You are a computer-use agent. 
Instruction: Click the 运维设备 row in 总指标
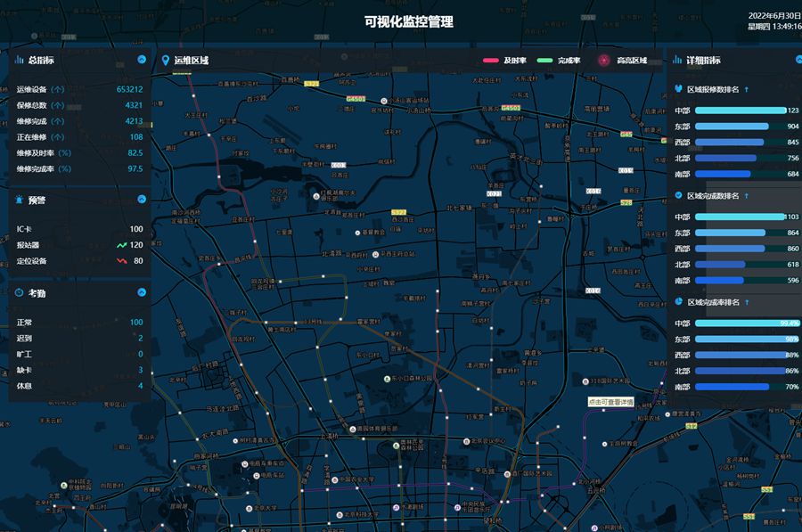click(x=78, y=89)
